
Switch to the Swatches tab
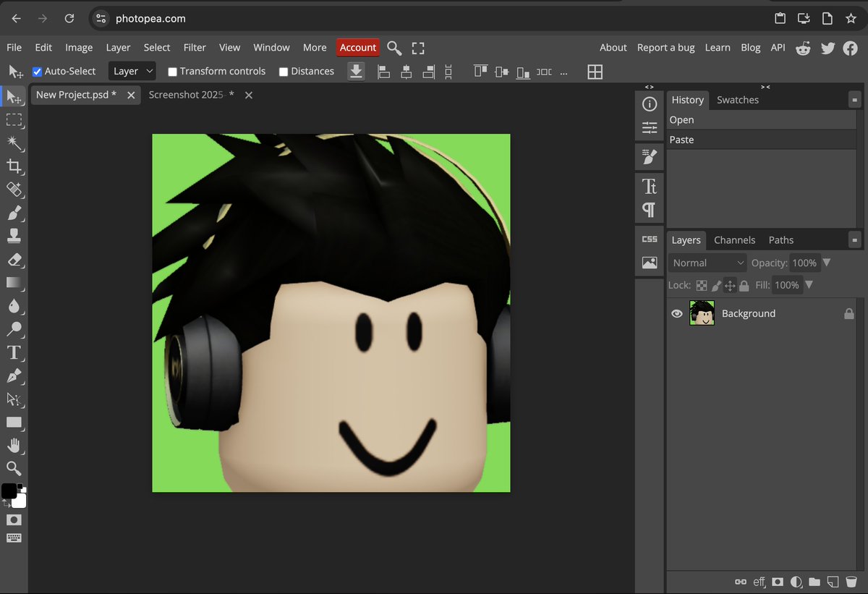738,100
